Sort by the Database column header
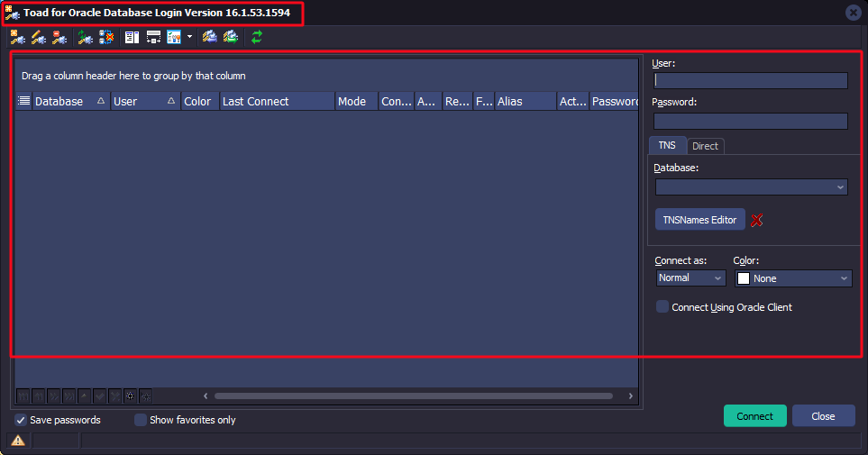The height and width of the screenshot is (455, 868). (x=69, y=101)
